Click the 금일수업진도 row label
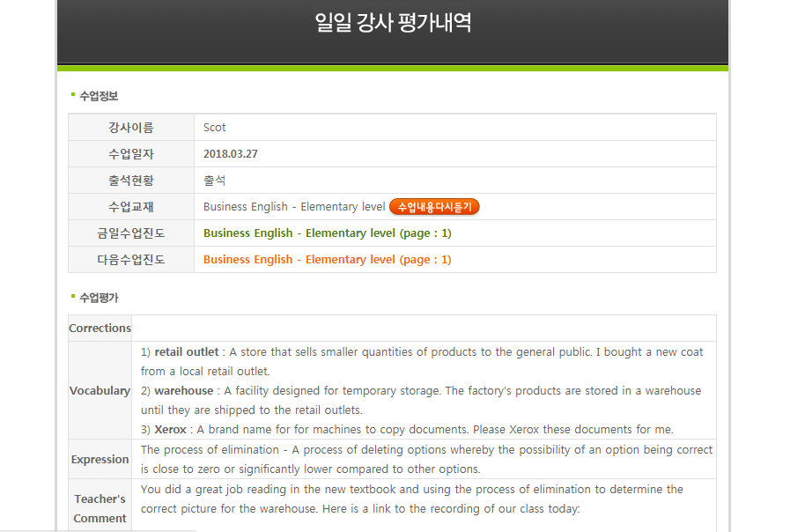 click(x=131, y=233)
